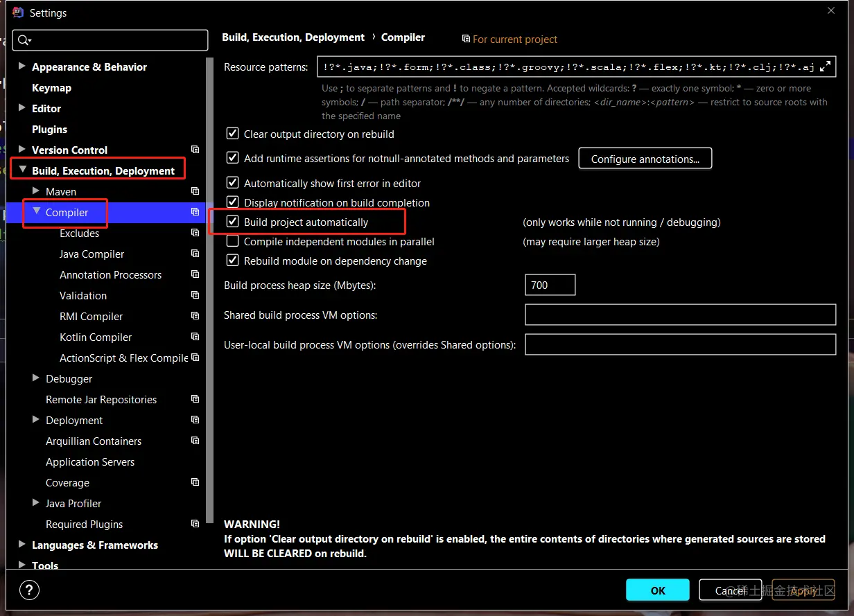
Task: Select Validation under Compiler
Action: [83, 296]
